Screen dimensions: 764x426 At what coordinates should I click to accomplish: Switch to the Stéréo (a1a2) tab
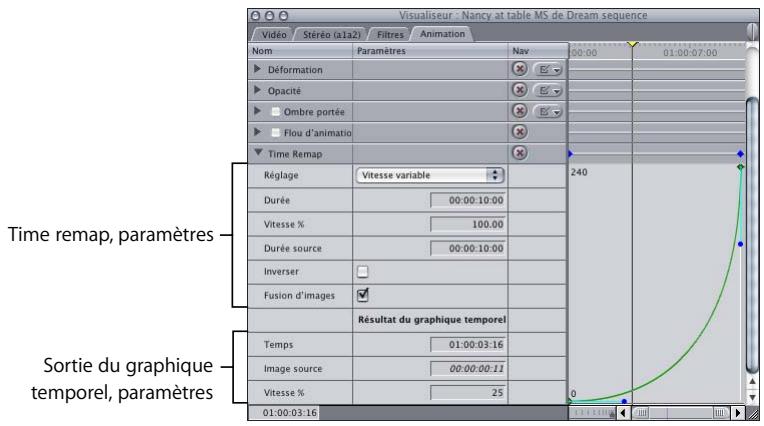(331, 35)
